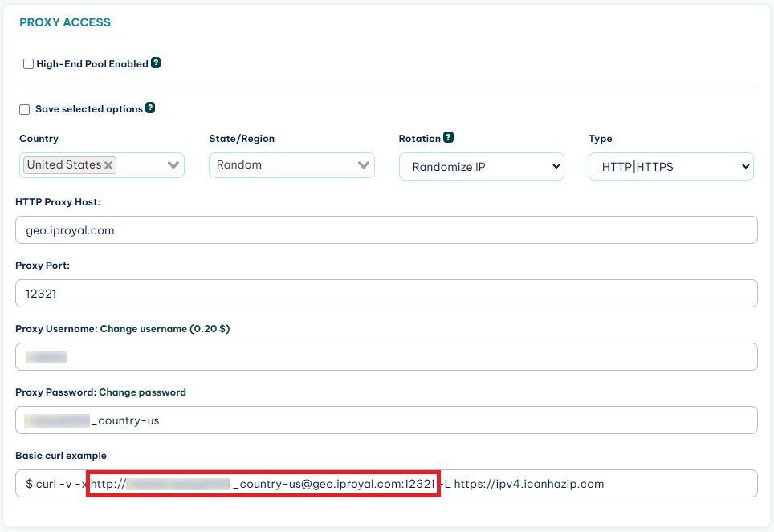Click the Basic curl example field
This screenshot has width=774, height=532.
(x=386, y=484)
